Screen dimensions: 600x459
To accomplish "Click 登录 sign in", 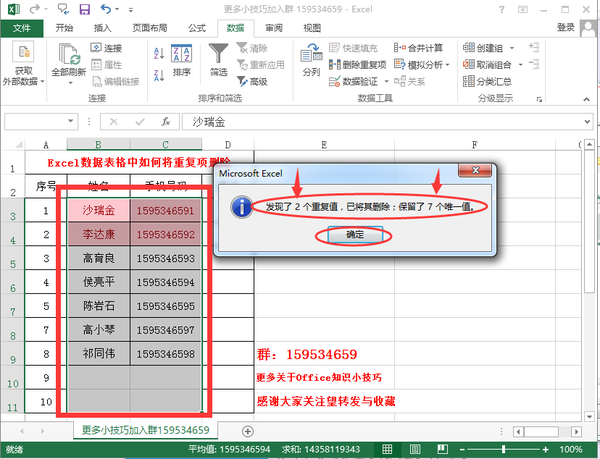I will (x=566, y=28).
